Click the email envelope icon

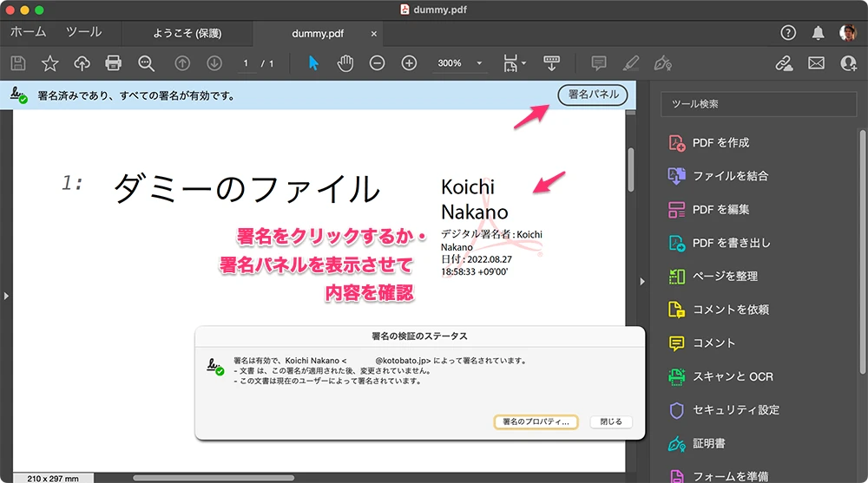coord(816,63)
